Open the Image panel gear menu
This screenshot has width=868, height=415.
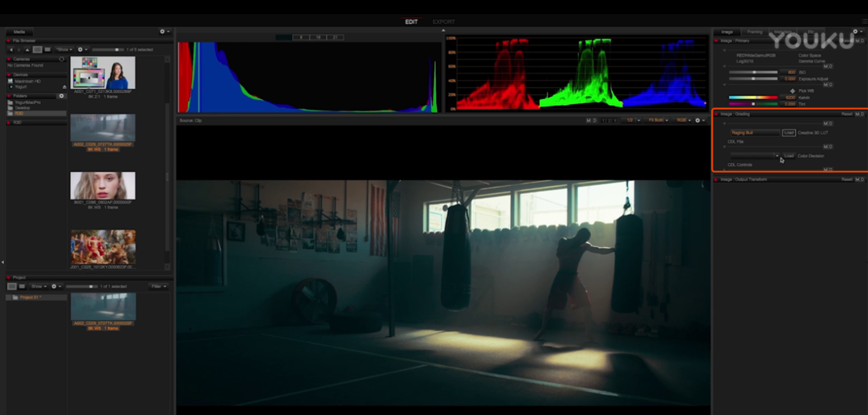858,32
